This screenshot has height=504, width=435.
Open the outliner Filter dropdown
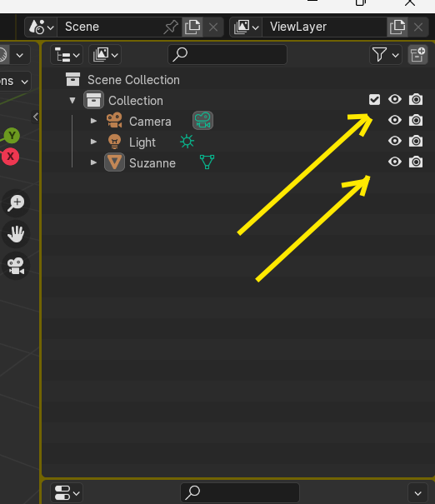click(386, 55)
